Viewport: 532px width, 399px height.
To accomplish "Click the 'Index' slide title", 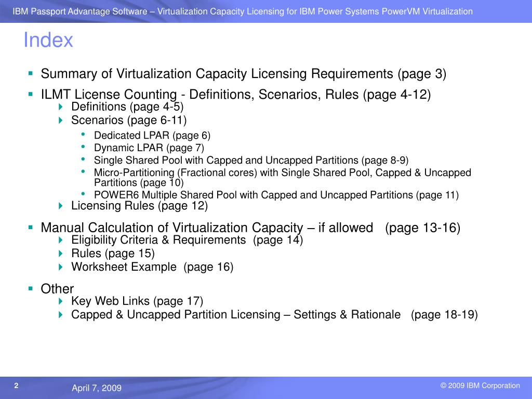I will pos(48,40).
